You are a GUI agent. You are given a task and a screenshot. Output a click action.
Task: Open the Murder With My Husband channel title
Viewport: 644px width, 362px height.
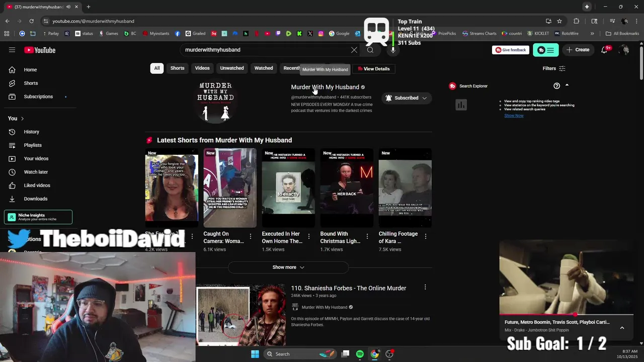pyautogui.click(x=325, y=87)
